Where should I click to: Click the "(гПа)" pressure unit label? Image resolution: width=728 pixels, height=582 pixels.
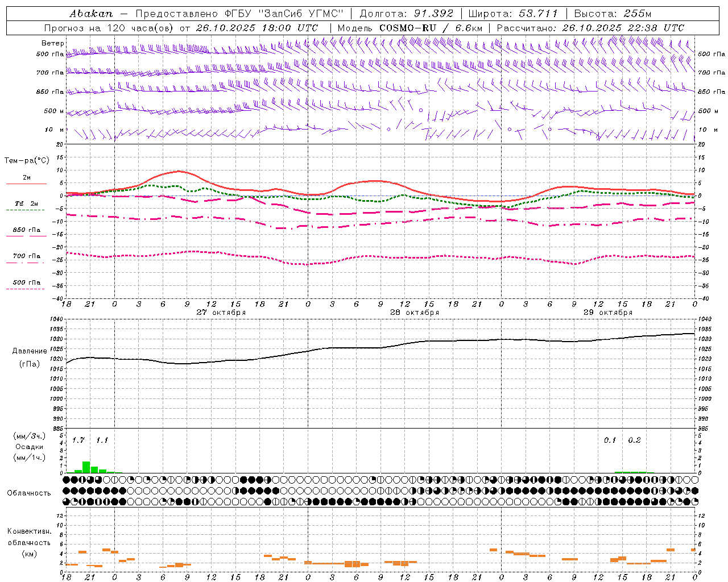tap(30, 364)
